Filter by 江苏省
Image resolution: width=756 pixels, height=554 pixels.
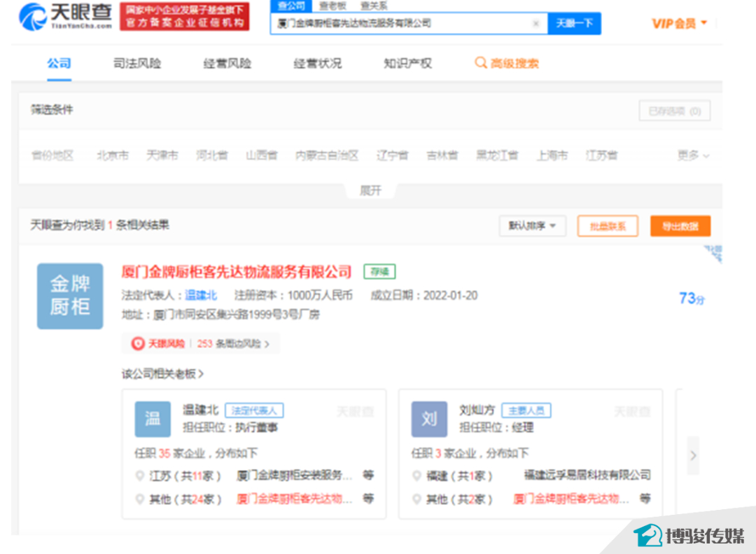(601, 155)
